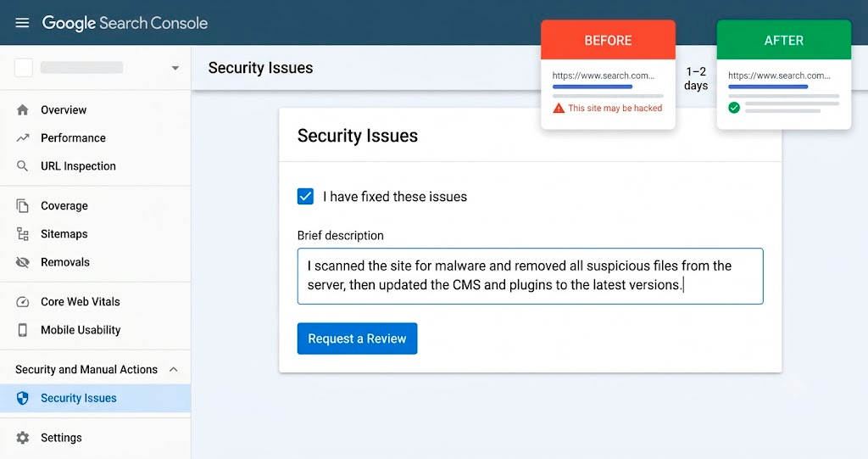Click the red BEFORE card header
The image size is (868, 459).
[x=608, y=40]
